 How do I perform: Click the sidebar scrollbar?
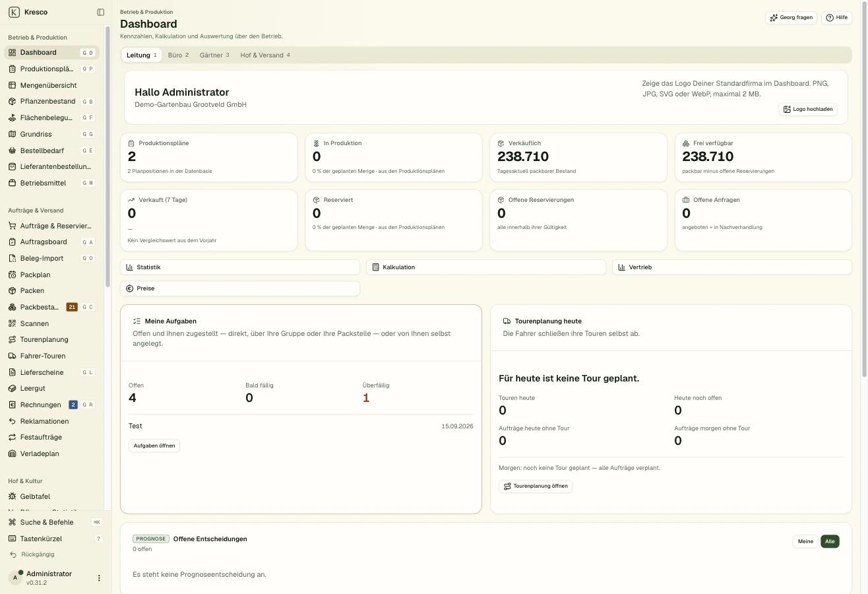click(108, 157)
